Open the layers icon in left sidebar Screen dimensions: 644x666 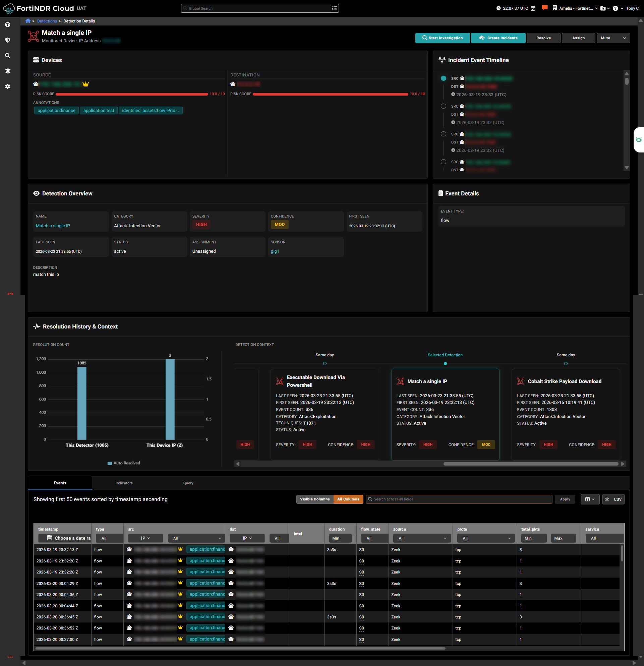tap(7, 71)
